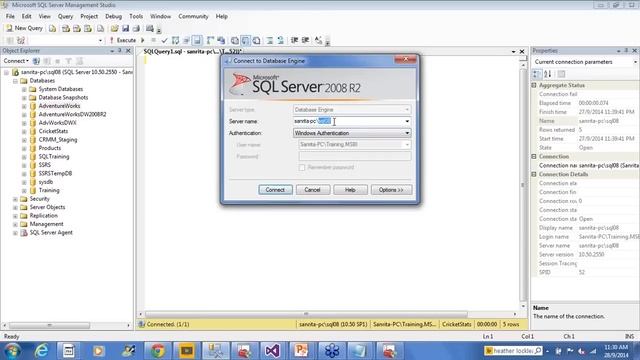
Task: Collapse the Aggregate Status section
Action: coord(534,85)
